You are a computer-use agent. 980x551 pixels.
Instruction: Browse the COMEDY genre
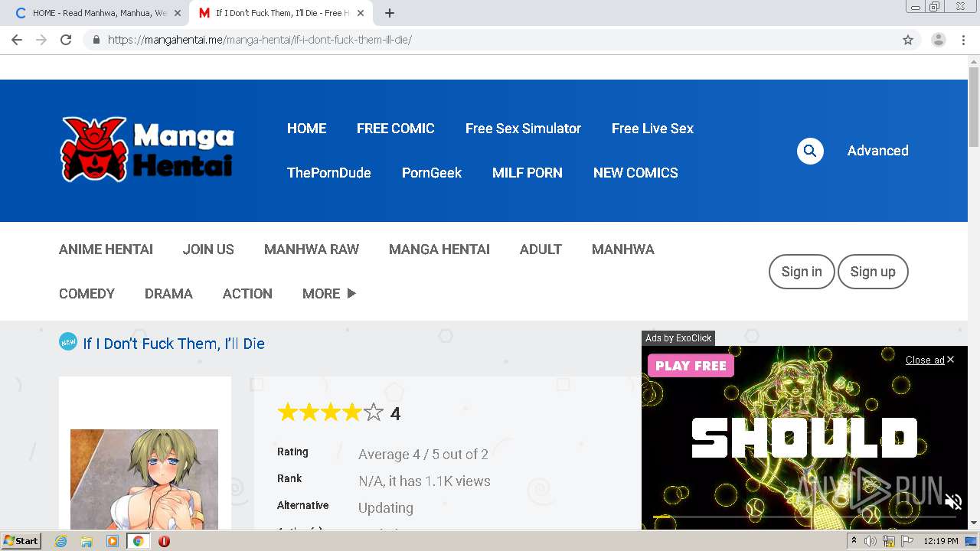tap(87, 294)
